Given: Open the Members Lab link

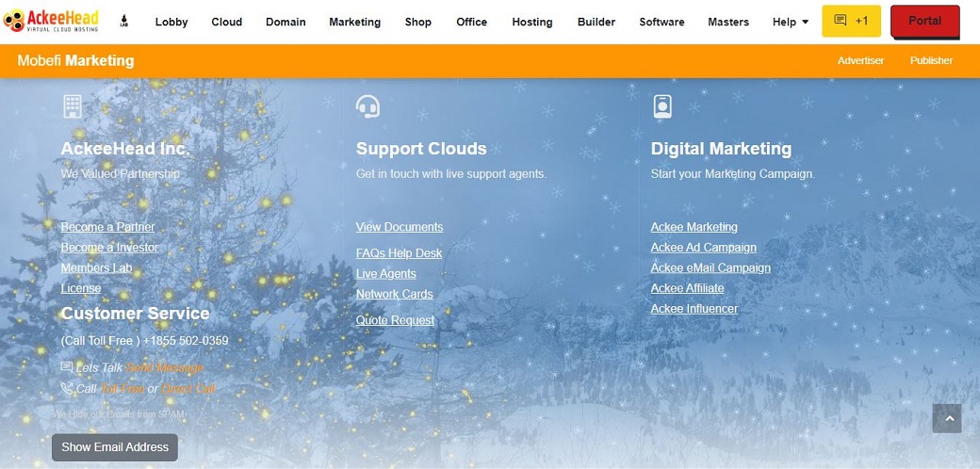Looking at the screenshot, I should [96, 267].
